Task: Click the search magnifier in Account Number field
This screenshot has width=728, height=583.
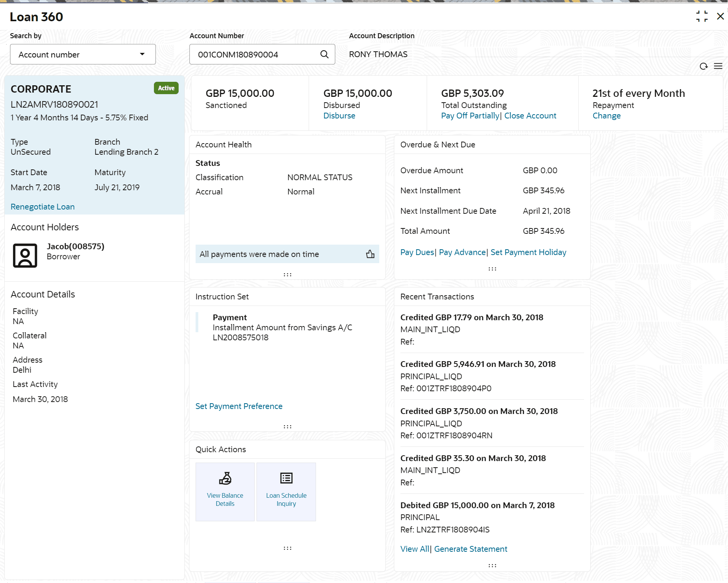Action: pos(323,54)
